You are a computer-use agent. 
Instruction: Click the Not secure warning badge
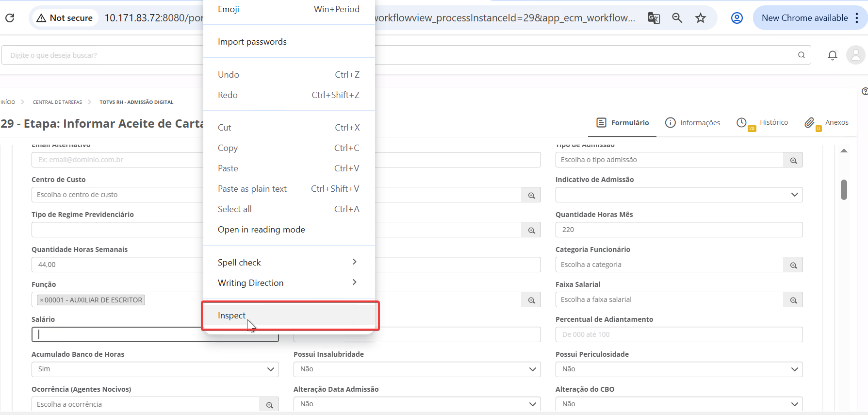pyautogui.click(x=65, y=18)
